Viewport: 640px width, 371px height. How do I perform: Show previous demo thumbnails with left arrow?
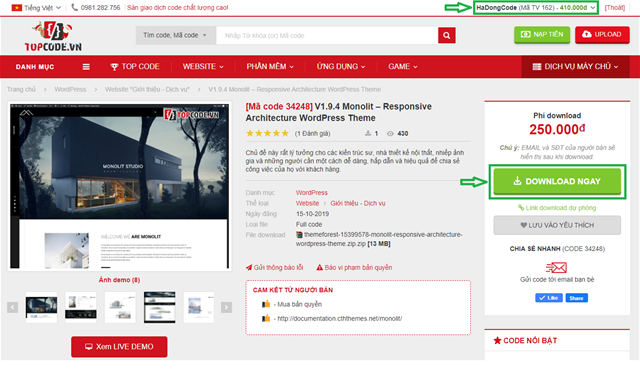pos(13,307)
